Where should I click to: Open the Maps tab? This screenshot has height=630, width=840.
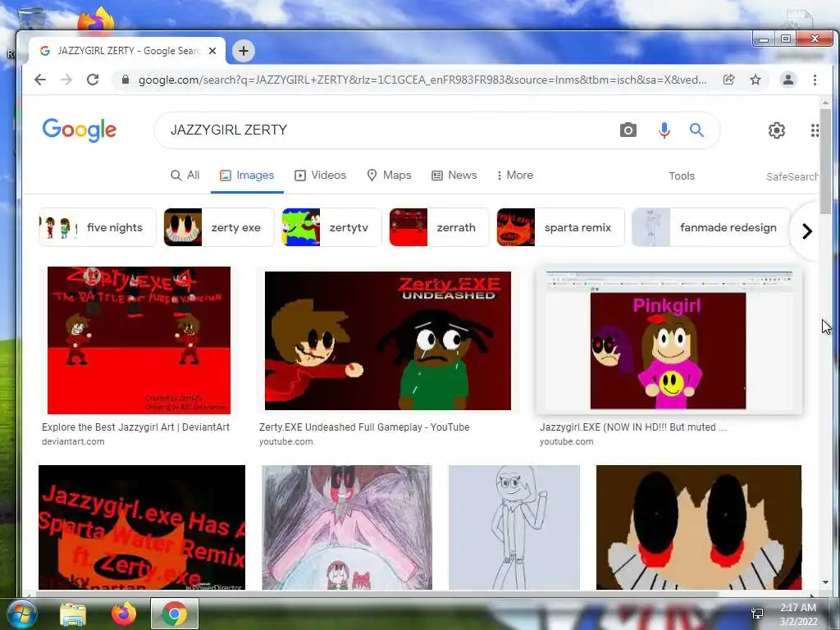pyautogui.click(x=389, y=176)
